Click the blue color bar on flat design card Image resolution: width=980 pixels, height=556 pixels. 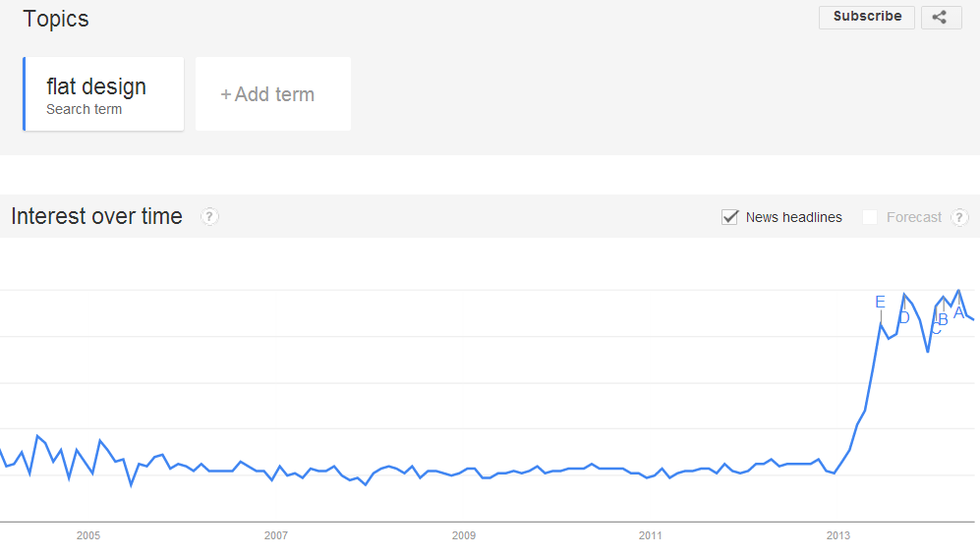click(25, 94)
